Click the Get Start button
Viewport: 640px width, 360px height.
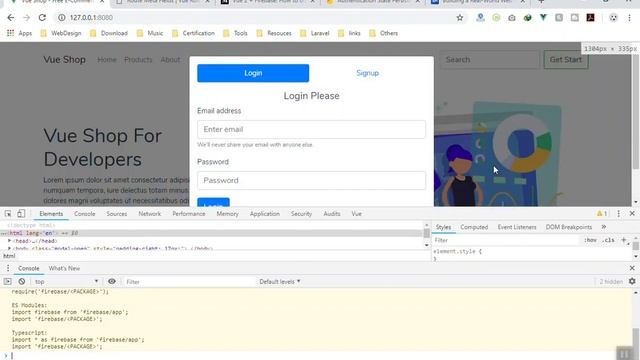point(566,60)
